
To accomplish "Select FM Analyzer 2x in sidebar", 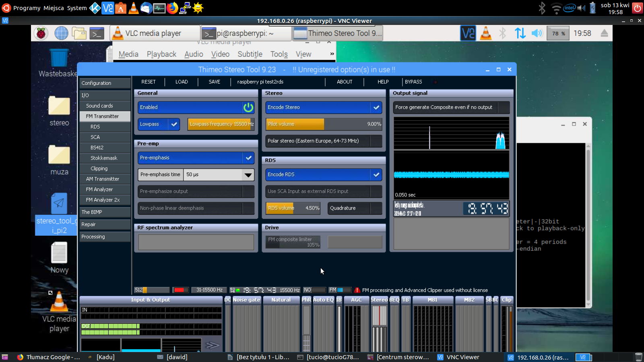I will click(x=105, y=200).
